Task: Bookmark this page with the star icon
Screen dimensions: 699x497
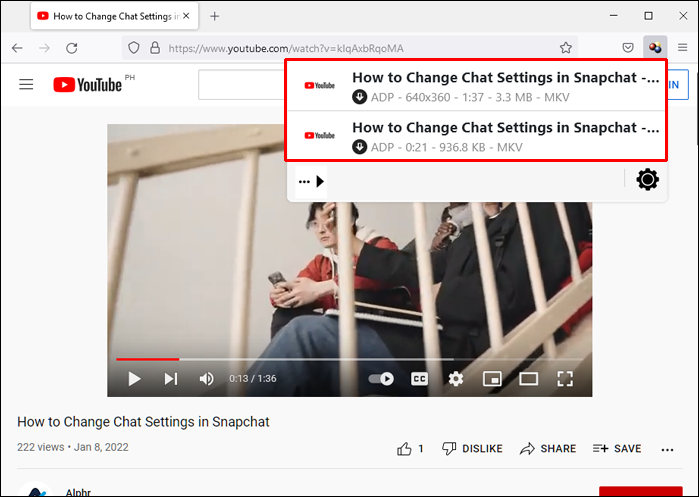Action: (x=566, y=48)
